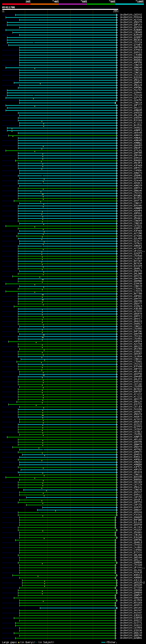Click hit label UniRef100_A3BJB8
Image resolution: width=146 pixels, height=644 pixels.
131,309
